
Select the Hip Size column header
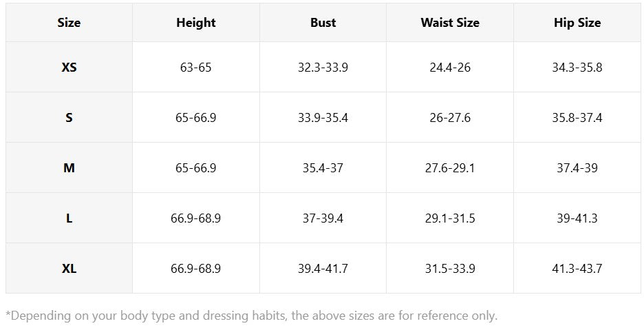pos(577,23)
